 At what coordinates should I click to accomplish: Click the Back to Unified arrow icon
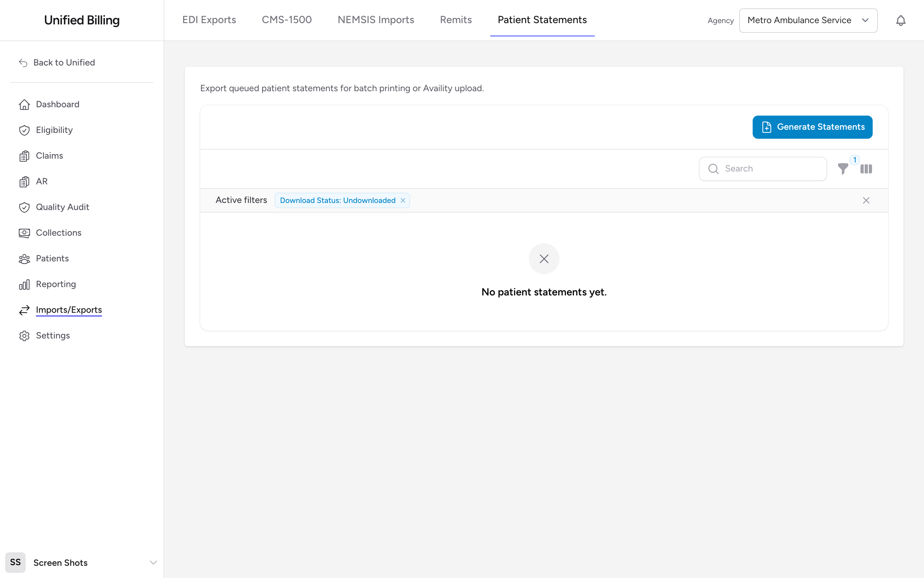coord(23,63)
